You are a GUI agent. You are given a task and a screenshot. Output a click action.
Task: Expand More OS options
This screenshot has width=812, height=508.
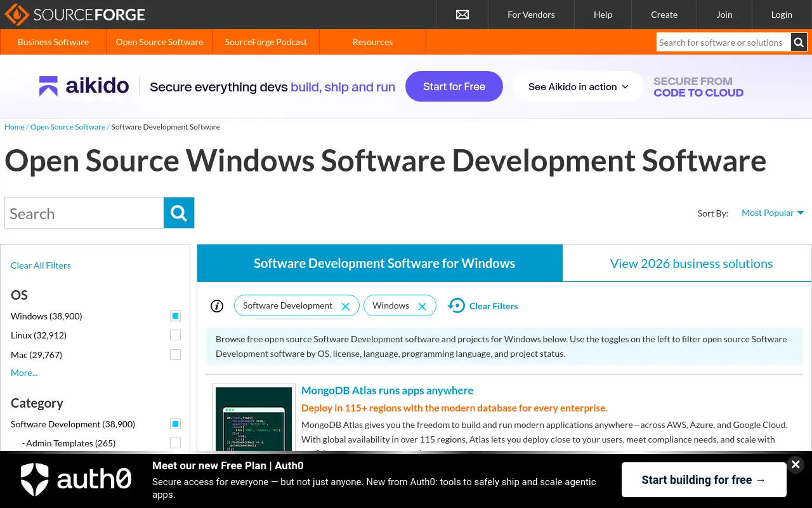tap(24, 373)
